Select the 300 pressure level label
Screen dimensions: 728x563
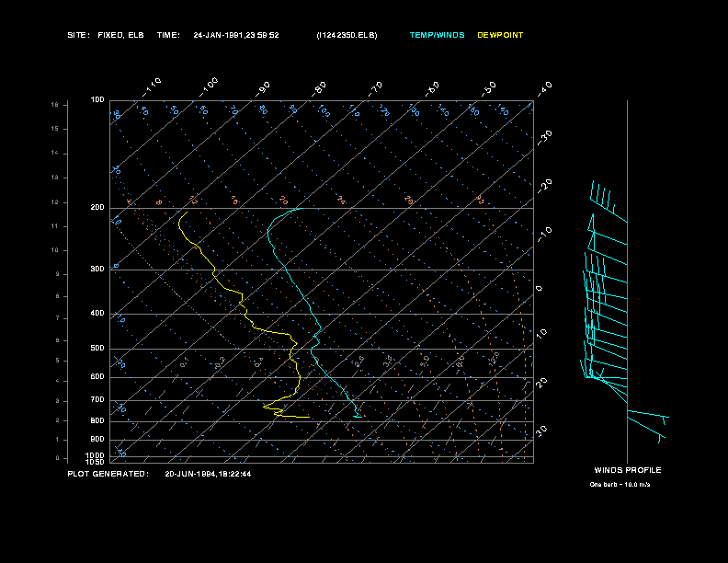point(97,269)
